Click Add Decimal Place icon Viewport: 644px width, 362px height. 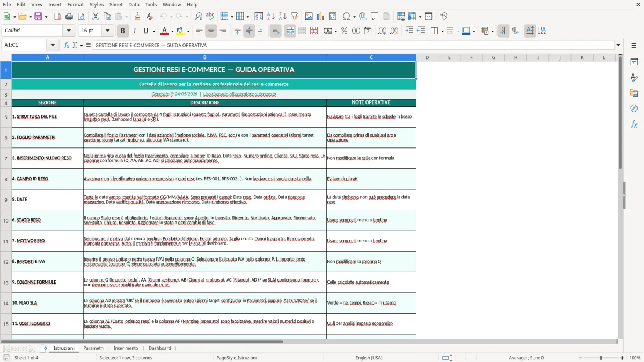382,31
